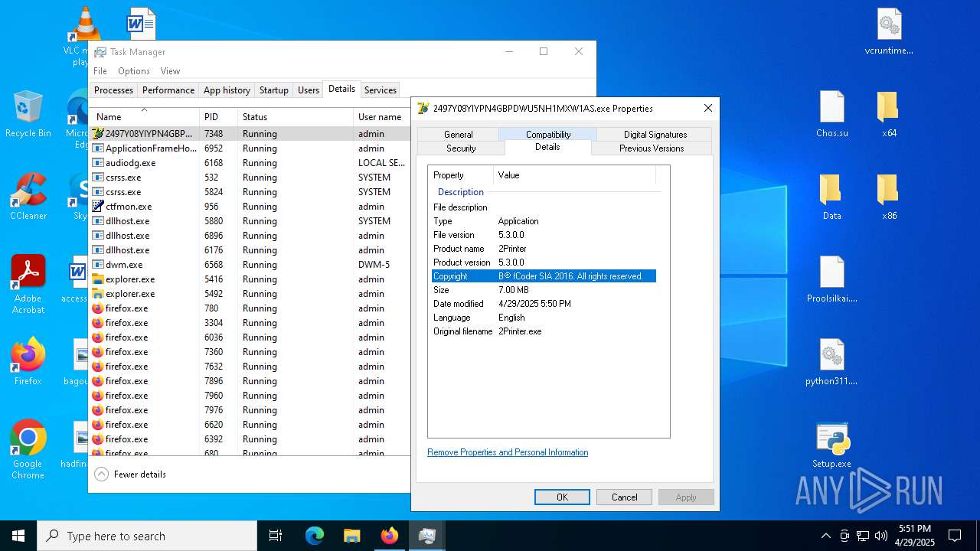Select the Original filename 2Printer.exe row
The image size is (980, 551).
pyautogui.click(x=544, y=331)
